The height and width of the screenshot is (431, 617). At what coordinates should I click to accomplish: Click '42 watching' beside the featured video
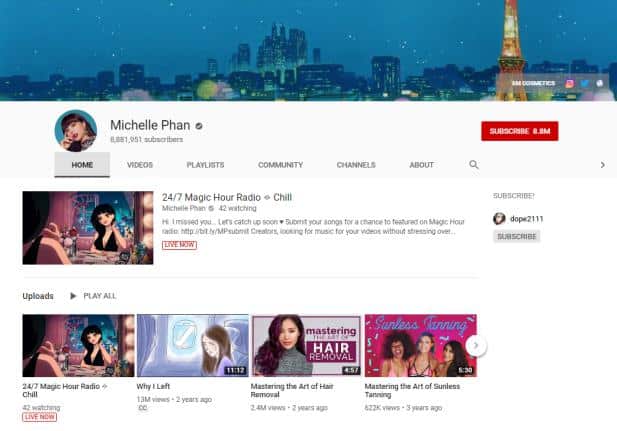pos(238,208)
